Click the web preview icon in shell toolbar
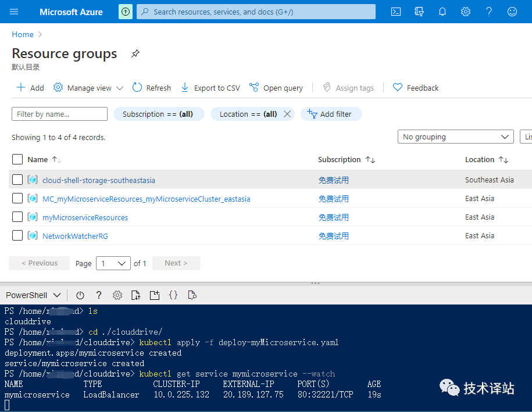This screenshot has width=532, height=412. pyautogui.click(x=192, y=295)
